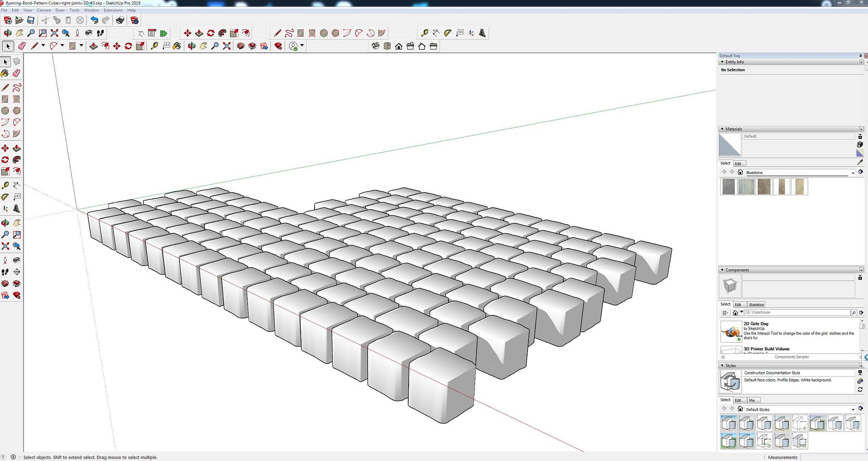
Task: Pick the eyedropper Sample Paint icon in Materials
Action: tap(860, 162)
